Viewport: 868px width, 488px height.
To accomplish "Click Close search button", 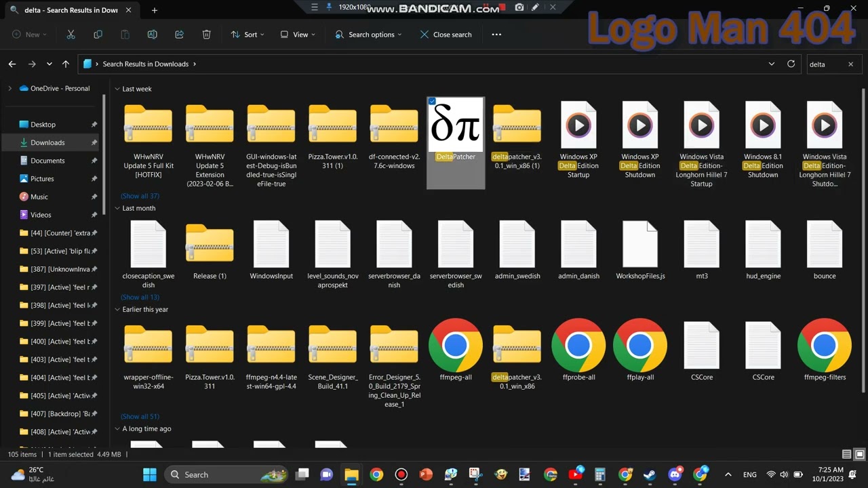I will pos(446,35).
